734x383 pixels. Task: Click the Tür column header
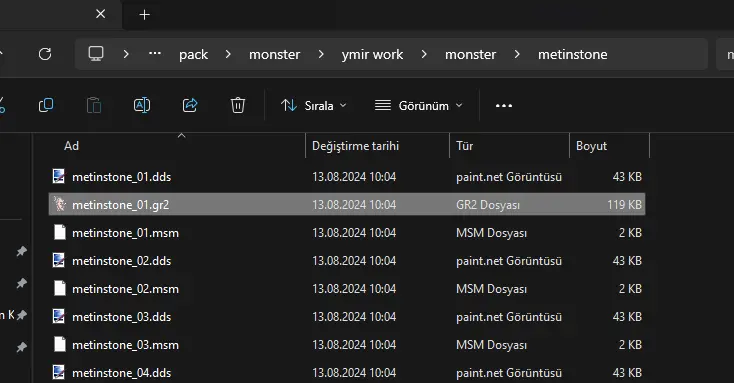(509, 146)
